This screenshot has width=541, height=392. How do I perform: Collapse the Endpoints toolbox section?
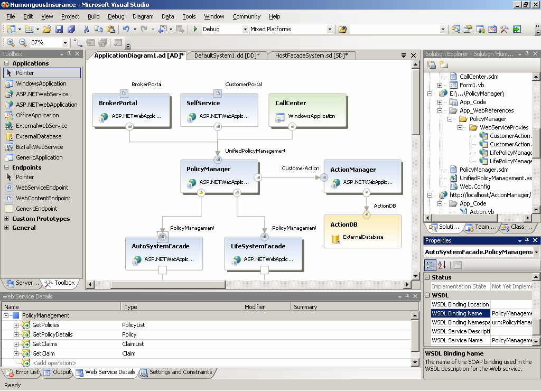(x=6, y=167)
